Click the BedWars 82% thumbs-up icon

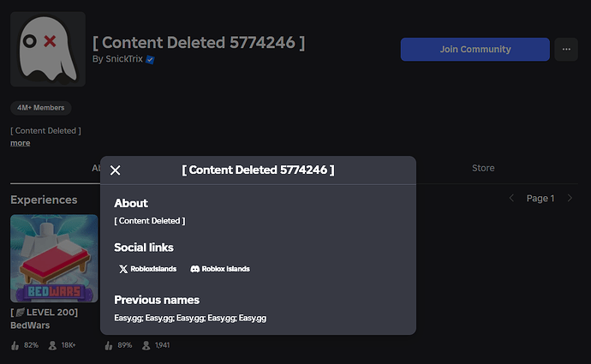click(15, 345)
